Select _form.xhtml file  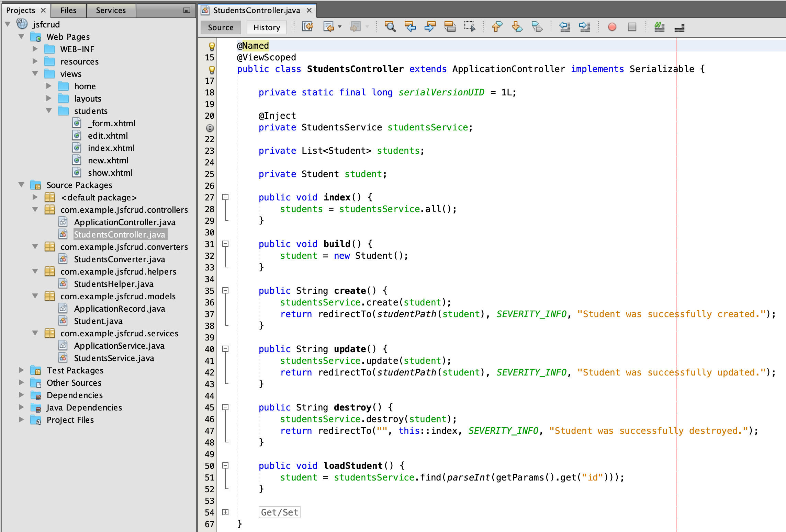[x=112, y=123]
